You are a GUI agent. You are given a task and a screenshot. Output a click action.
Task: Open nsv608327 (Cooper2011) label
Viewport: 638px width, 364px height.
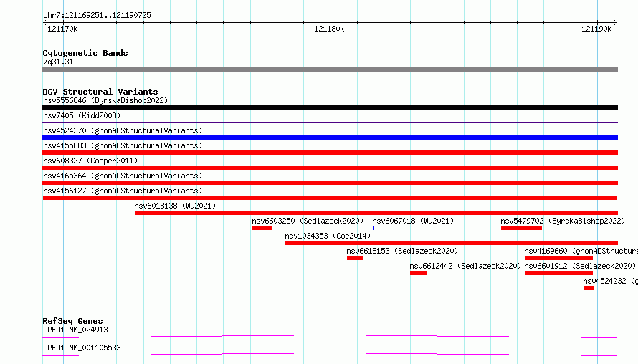pos(90,161)
